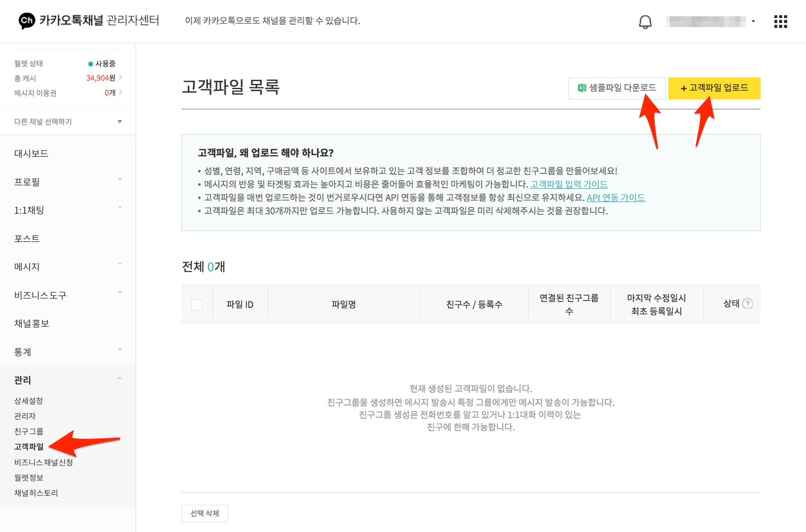Open 채널히스토리 submenu item

click(36, 493)
